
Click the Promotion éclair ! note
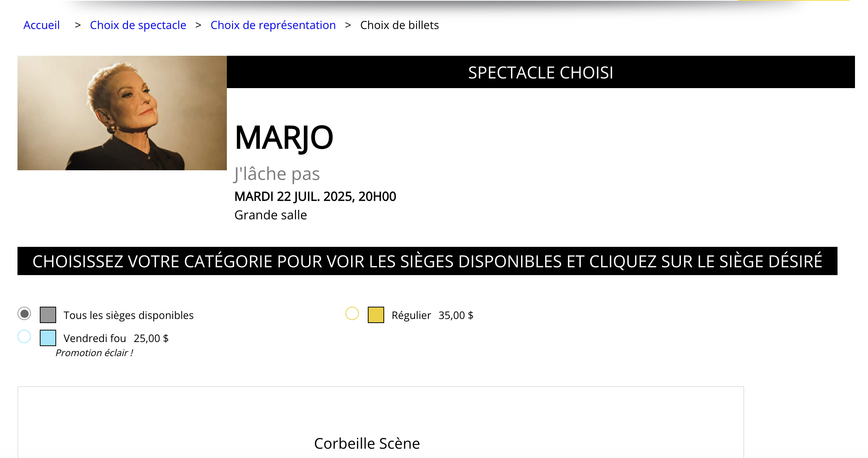pyautogui.click(x=94, y=353)
